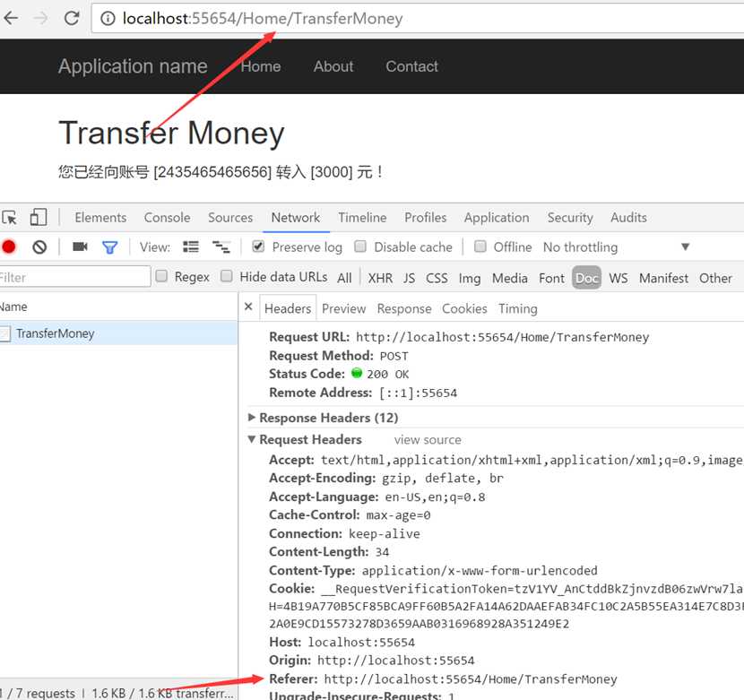Toggle the Preserve log checkbox
The image size is (744, 700).
point(258,246)
